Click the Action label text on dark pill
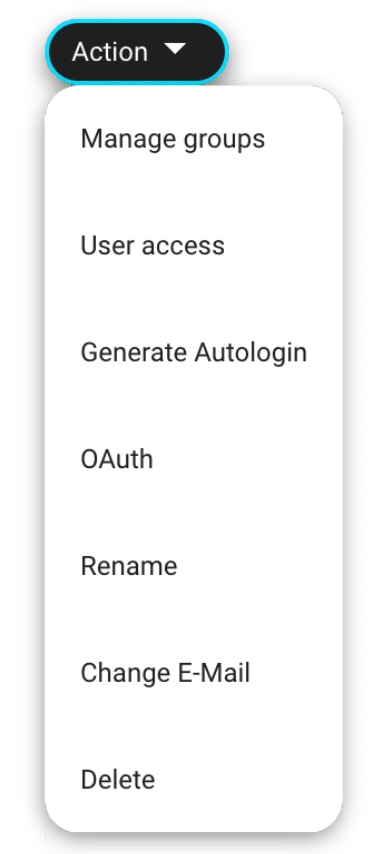The width and height of the screenshot is (388, 854). (110, 52)
